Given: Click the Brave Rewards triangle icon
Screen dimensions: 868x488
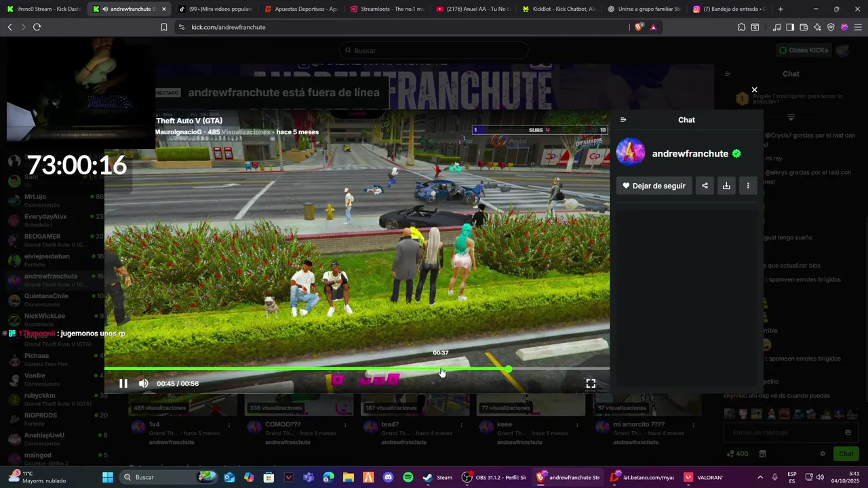Looking at the screenshot, I should point(653,27).
